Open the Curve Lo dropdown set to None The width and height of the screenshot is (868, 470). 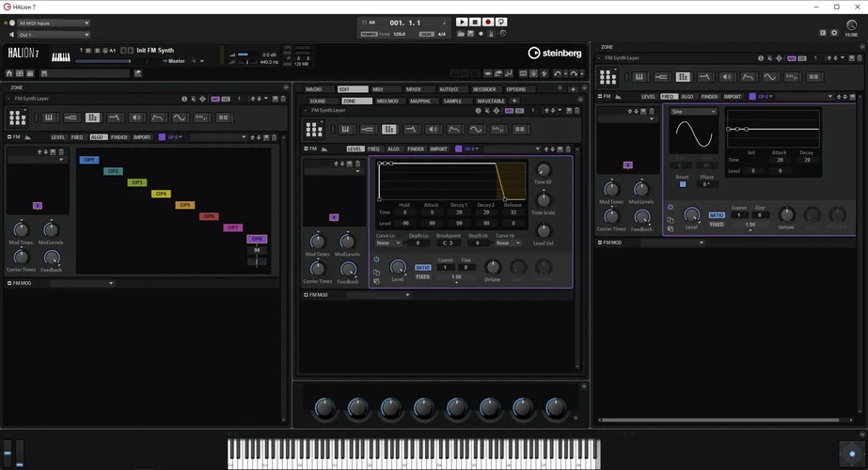[x=387, y=243]
